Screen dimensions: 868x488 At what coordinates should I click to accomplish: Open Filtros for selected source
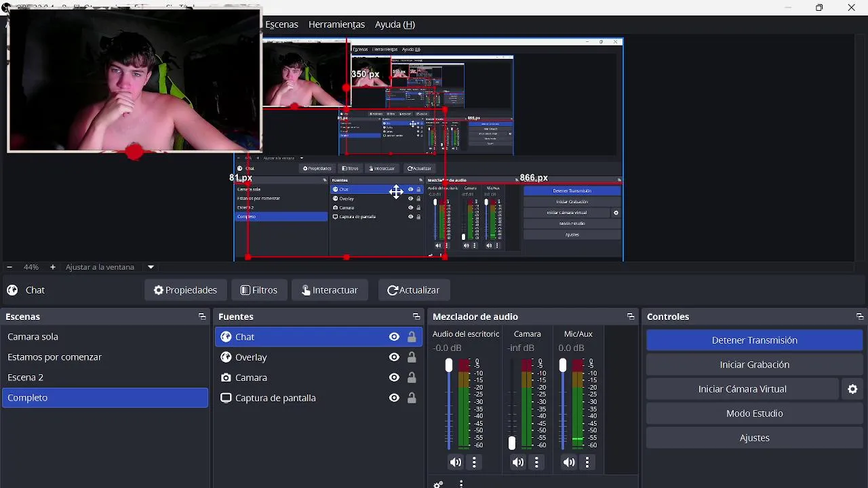click(259, 290)
